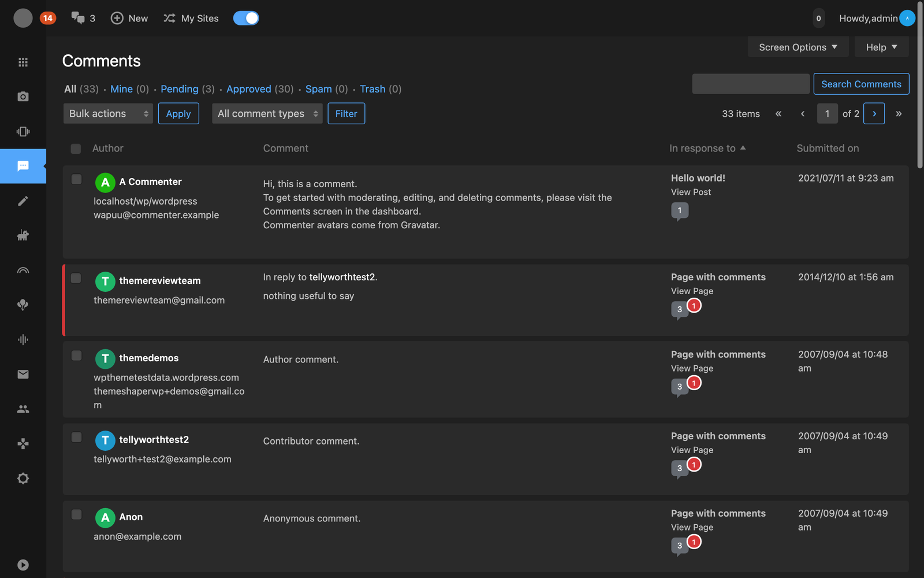The width and height of the screenshot is (924, 578).
Task: Open the Media camera icon in sidebar
Action: tap(23, 97)
